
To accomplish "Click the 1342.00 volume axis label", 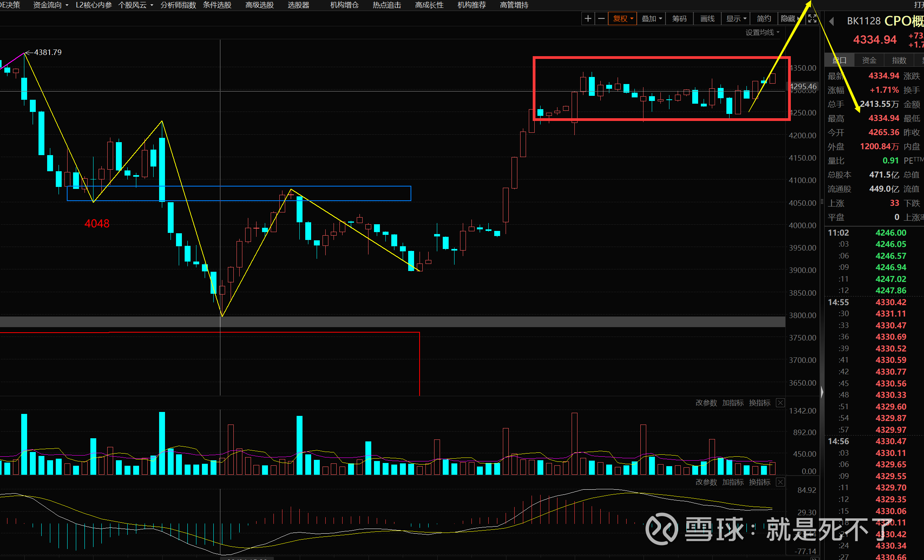I will [x=803, y=411].
